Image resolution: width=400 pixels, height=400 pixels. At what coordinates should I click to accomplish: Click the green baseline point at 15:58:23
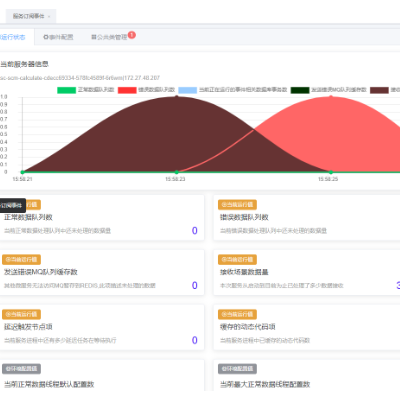[x=177, y=172]
